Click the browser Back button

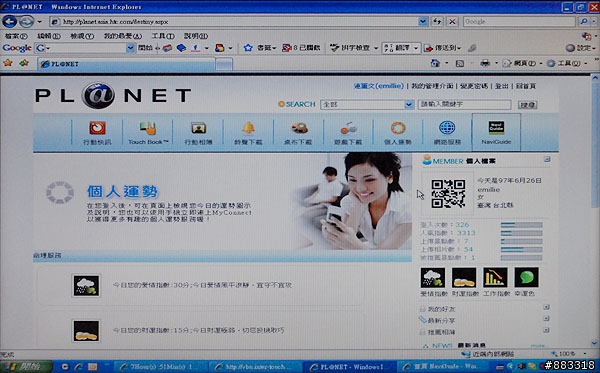pyautogui.click(x=10, y=21)
